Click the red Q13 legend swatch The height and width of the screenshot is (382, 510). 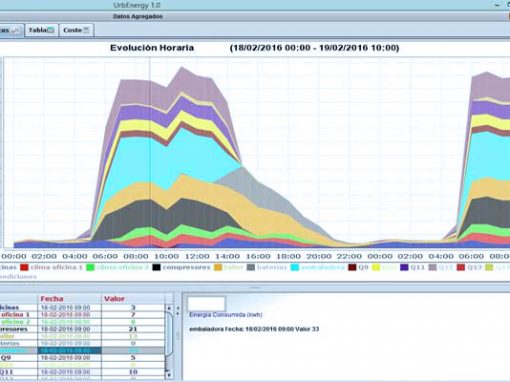coord(461,267)
